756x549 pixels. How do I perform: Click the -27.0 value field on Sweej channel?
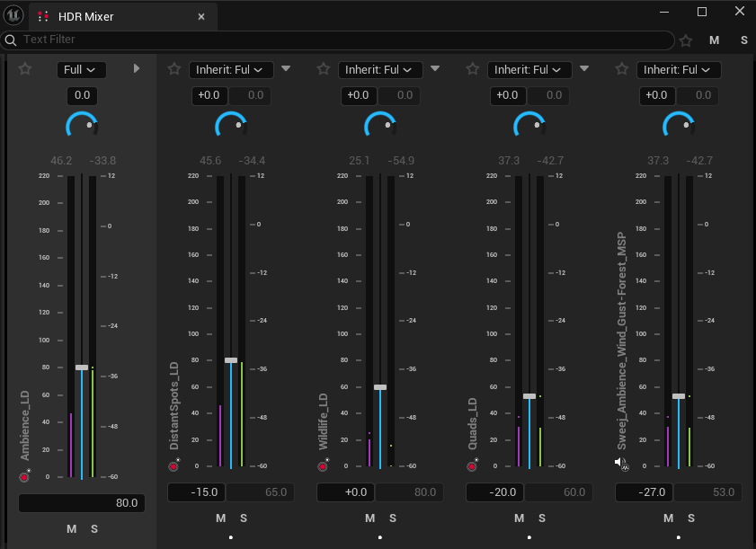click(x=644, y=491)
